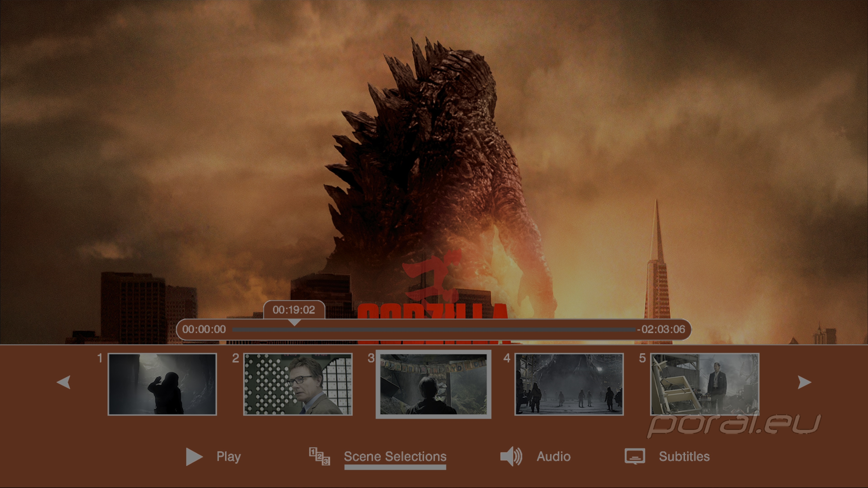Go to next scenes with right arrow
The image size is (868, 488).
[x=805, y=382]
